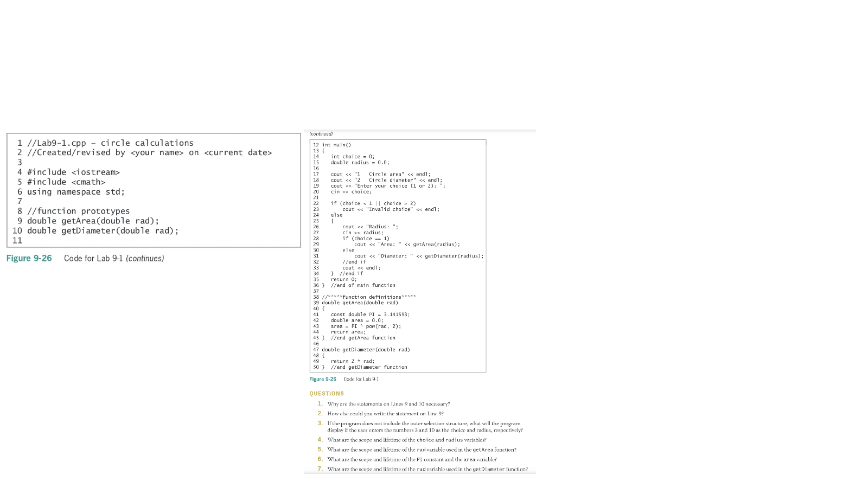Click the left Figure 9-26 caption

pos(29,259)
